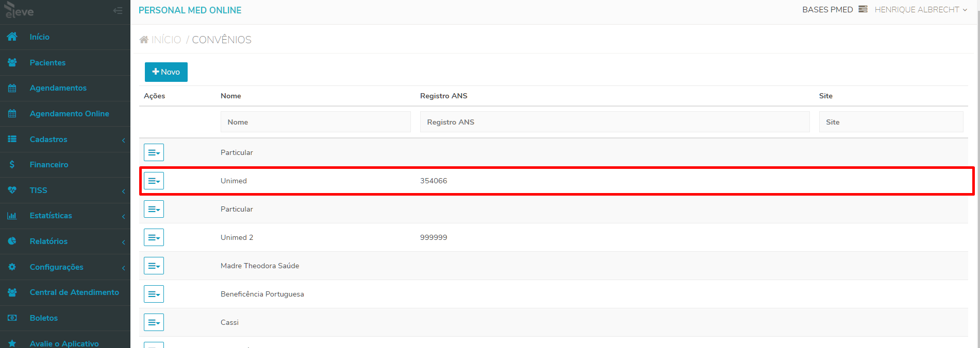
Task: Open Financeiro menu item
Action: click(x=65, y=165)
